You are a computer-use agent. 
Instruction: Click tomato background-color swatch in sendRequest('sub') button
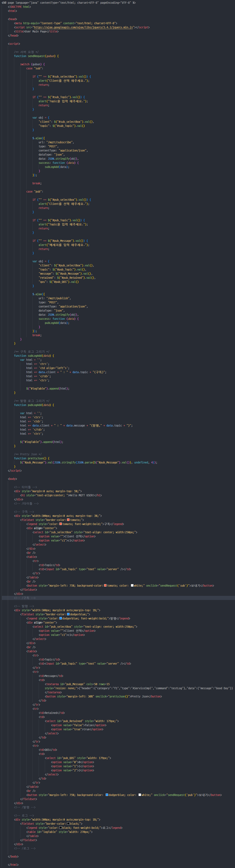point(105,586)
